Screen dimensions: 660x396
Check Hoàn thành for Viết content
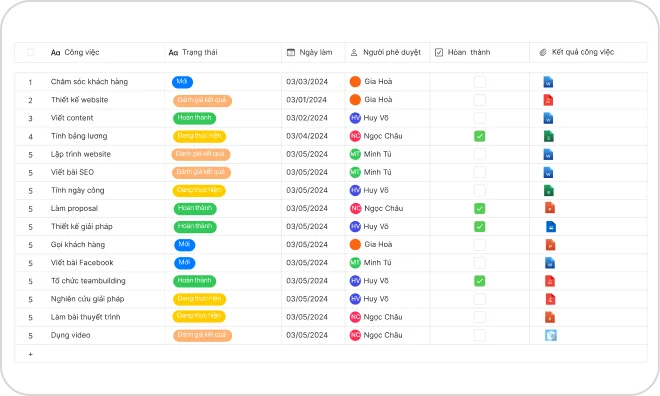click(479, 118)
